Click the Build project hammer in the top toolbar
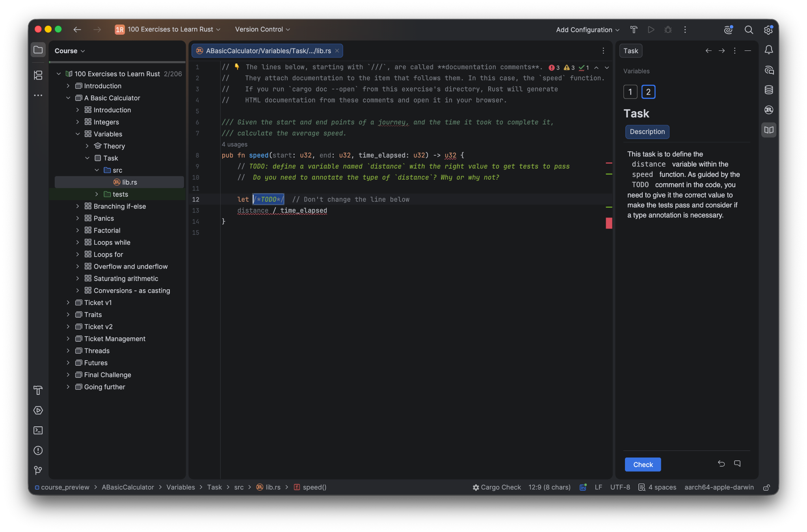Screen dimensions: 807x532 coord(634,30)
